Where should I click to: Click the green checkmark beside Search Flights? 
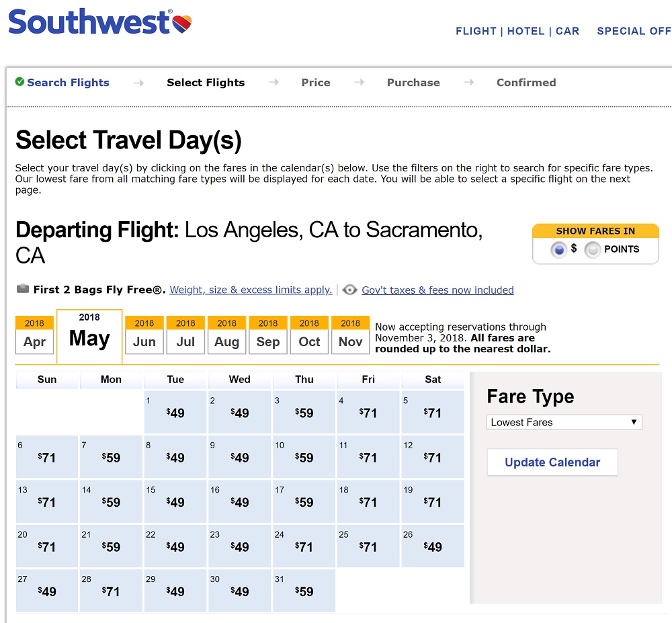19,82
